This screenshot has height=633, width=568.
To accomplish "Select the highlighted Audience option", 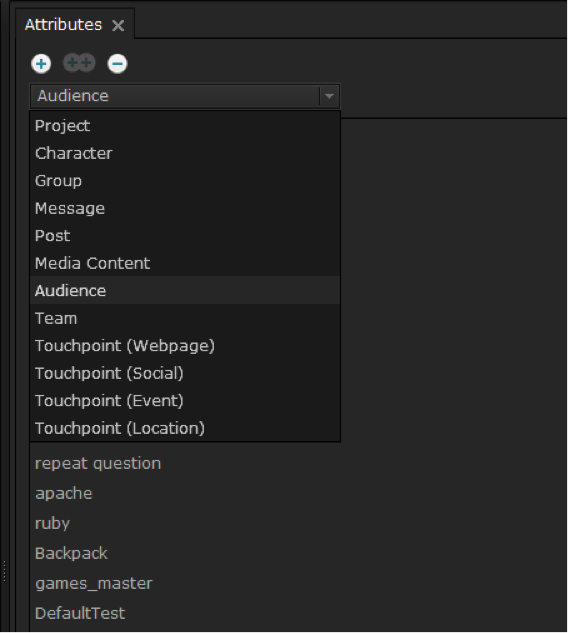I will click(185, 291).
